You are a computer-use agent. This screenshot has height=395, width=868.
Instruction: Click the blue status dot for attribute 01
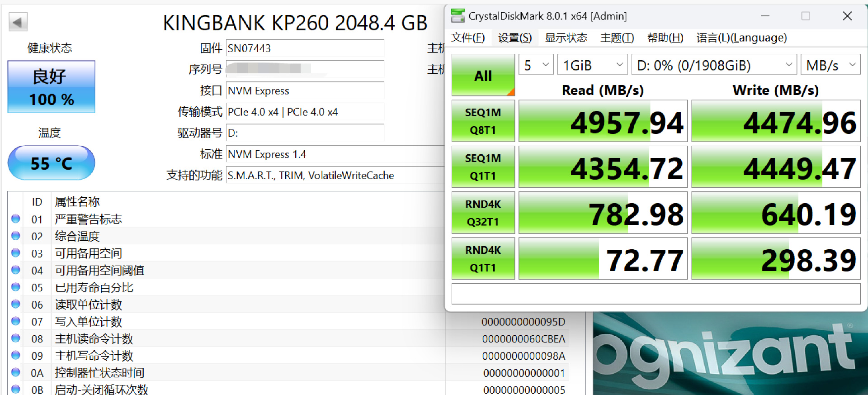16,219
